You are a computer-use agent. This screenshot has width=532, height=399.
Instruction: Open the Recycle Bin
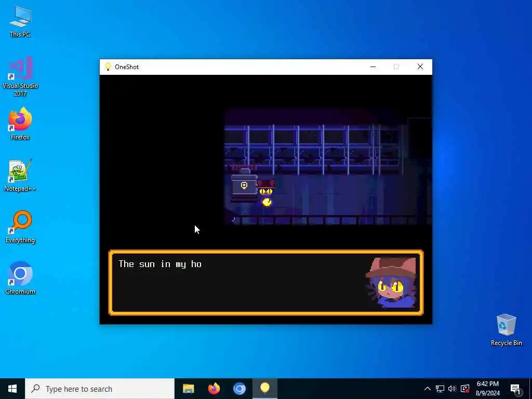tap(506, 330)
